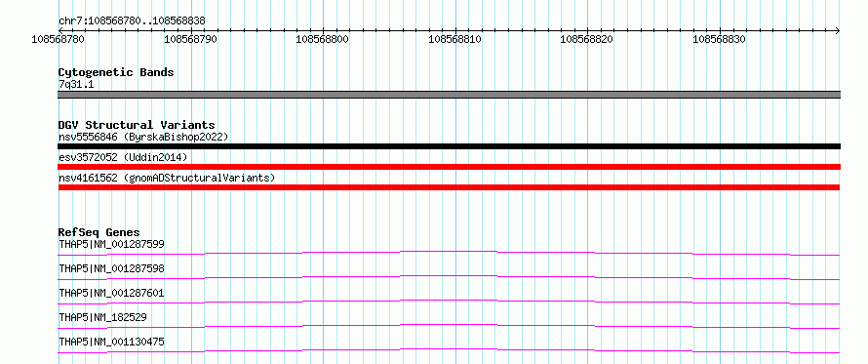Open variant nsv4161562 (gnomADStructuralVariants) label
Viewport: 868px width, 364px height.
(167, 179)
